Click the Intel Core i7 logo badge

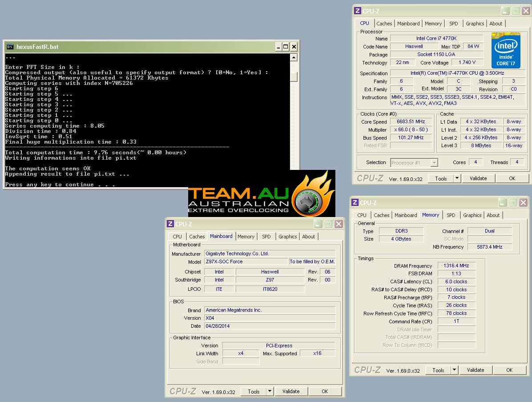pyautogui.click(x=506, y=50)
